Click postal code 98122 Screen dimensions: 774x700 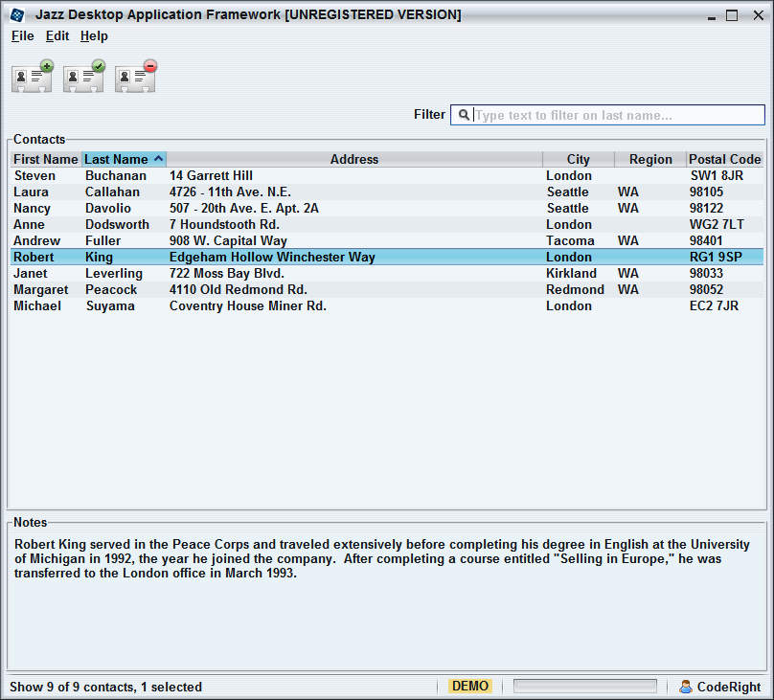706,208
